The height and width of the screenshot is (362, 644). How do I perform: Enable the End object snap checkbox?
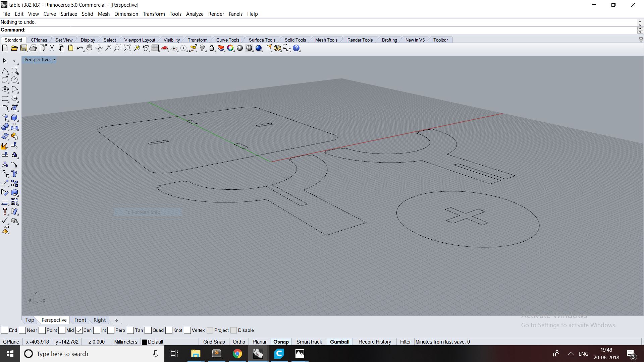point(5,330)
